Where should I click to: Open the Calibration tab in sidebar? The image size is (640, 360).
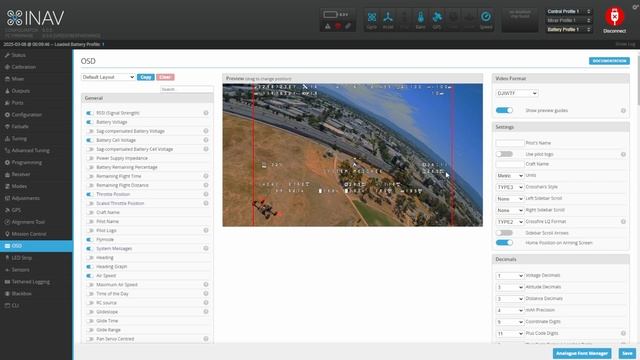pyautogui.click(x=36, y=67)
